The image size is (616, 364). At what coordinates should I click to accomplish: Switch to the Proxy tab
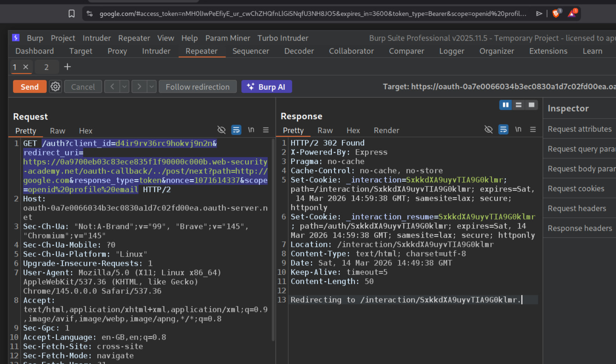click(x=117, y=51)
